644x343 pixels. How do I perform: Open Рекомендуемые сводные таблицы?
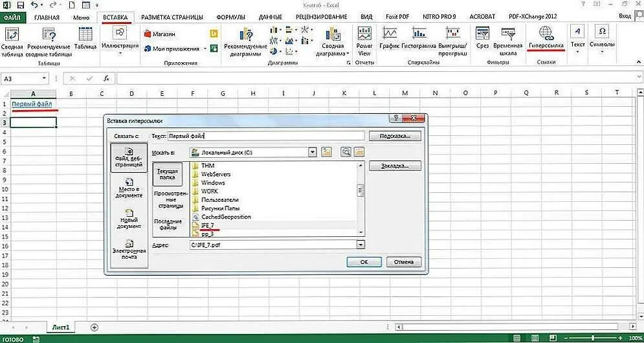tap(49, 42)
